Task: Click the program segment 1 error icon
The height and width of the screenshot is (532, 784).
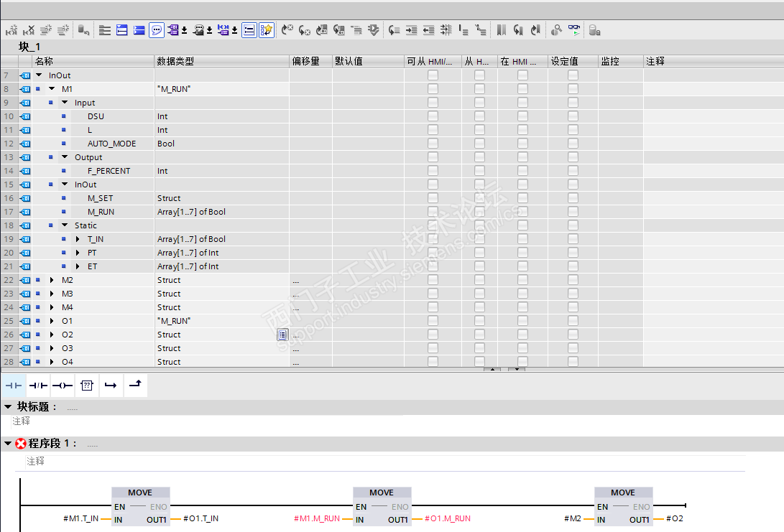Action: coord(21,444)
